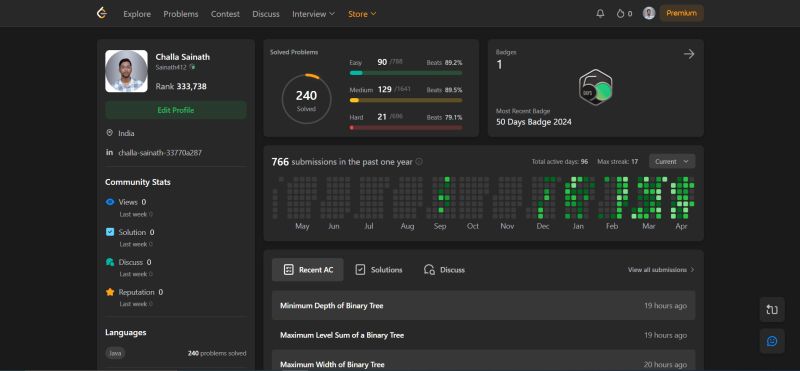Click the 50 Days Badge hexagon icon
The width and height of the screenshot is (800, 371).
595,88
